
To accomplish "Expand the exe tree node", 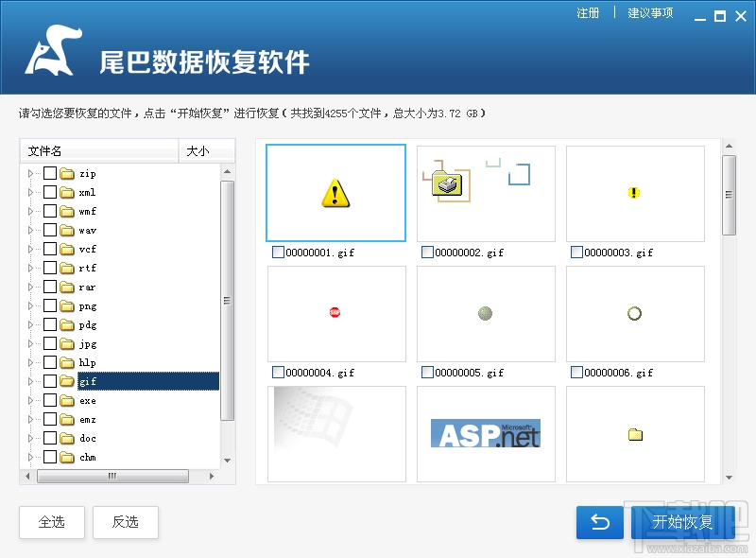I will click(30, 401).
